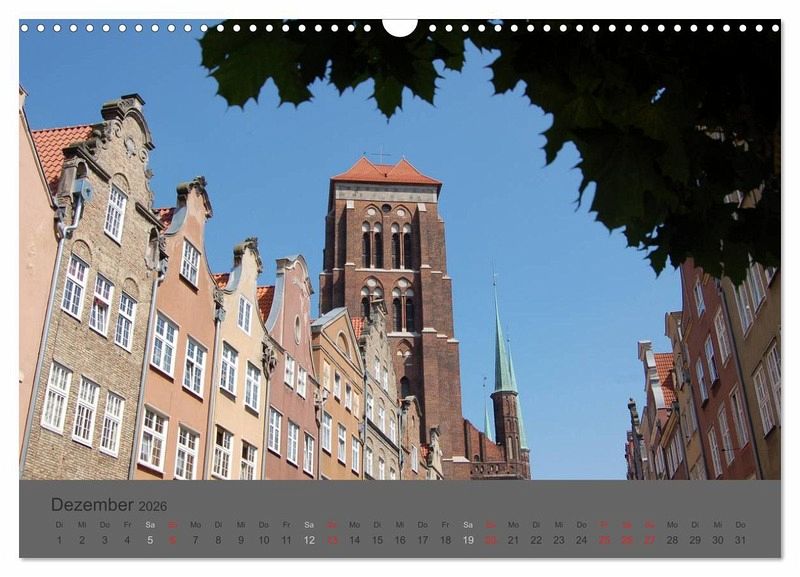The image size is (800, 577).
Task: Select Saturday the 12th
Action: 309,540
